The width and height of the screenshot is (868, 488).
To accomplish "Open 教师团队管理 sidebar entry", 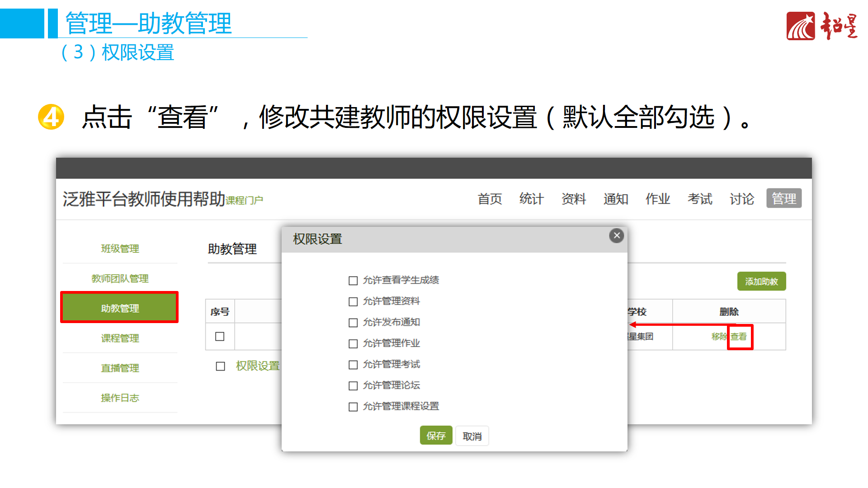I will point(120,278).
